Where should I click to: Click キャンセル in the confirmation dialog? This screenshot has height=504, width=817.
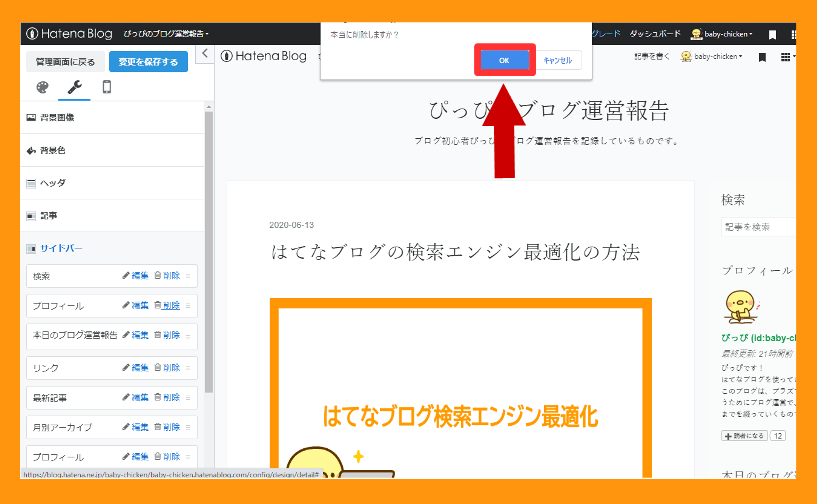(558, 60)
